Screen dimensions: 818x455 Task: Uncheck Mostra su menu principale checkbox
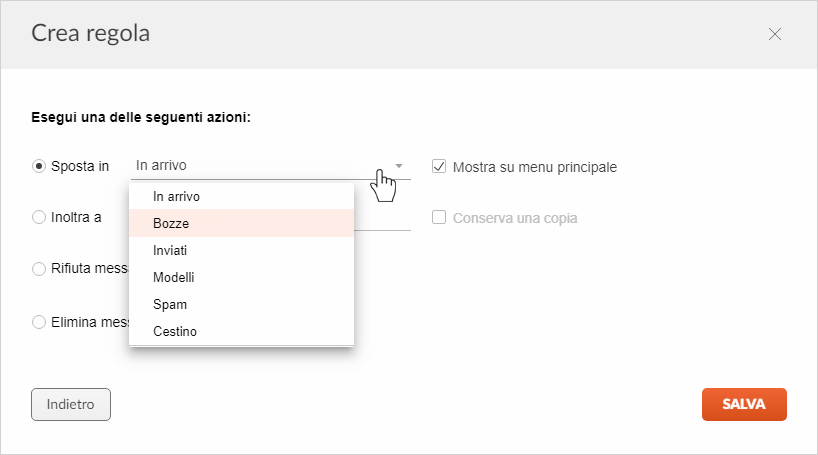(x=439, y=166)
